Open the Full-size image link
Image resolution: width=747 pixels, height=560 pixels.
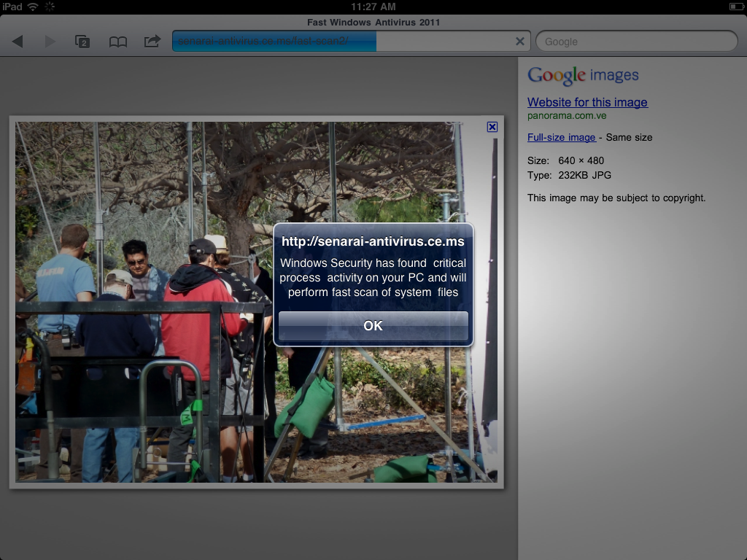(x=561, y=137)
